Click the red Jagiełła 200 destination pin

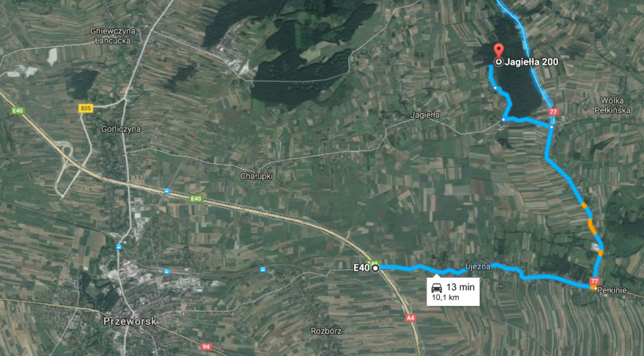499,51
